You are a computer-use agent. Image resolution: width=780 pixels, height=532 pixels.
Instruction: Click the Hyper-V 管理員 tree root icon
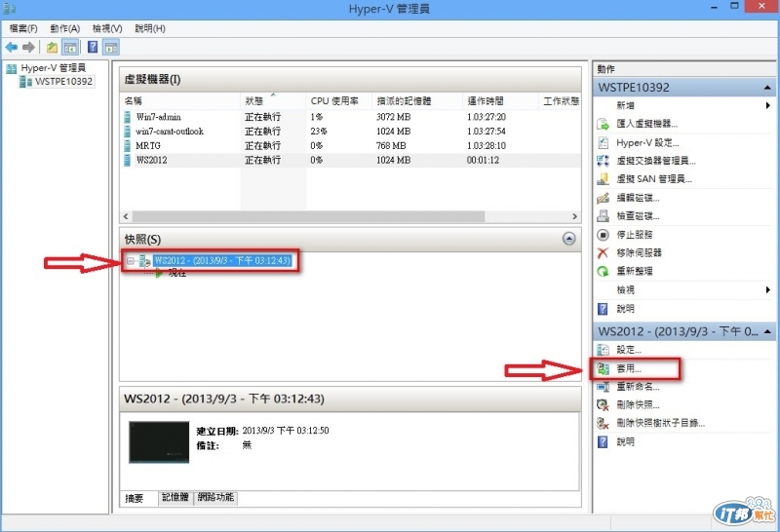[x=12, y=68]
